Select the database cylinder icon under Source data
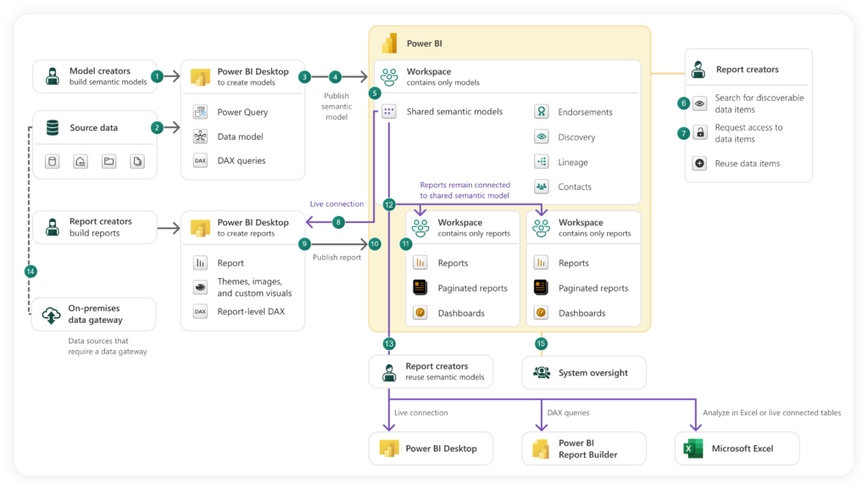868x490 pixels. [52, 160]
